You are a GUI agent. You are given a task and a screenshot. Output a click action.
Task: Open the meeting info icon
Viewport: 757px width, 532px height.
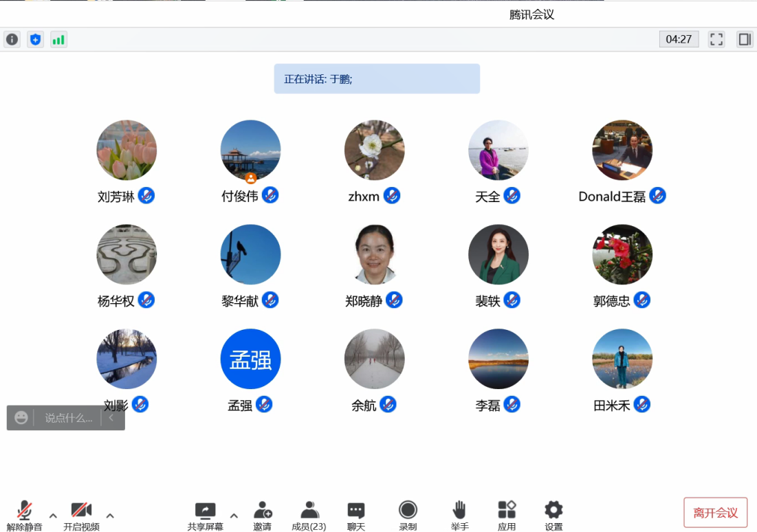click(x=12, y=40)
